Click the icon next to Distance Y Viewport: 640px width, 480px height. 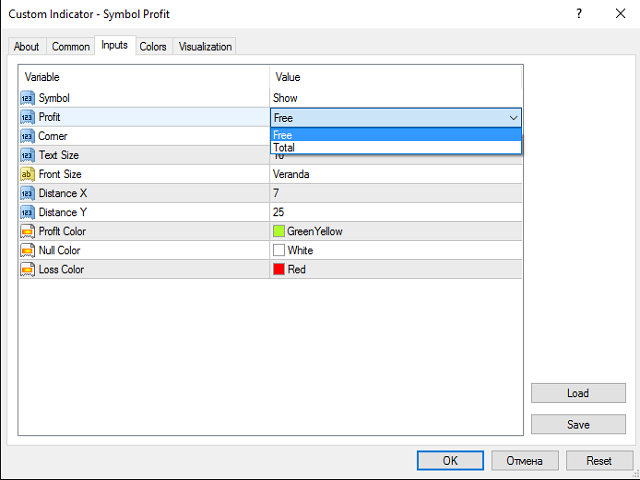(x=27, y=212)
